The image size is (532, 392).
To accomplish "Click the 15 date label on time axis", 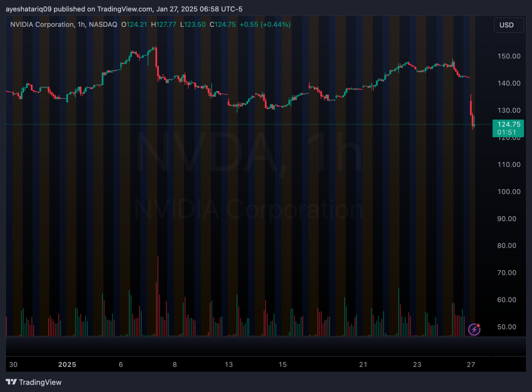I will point(282,364).
